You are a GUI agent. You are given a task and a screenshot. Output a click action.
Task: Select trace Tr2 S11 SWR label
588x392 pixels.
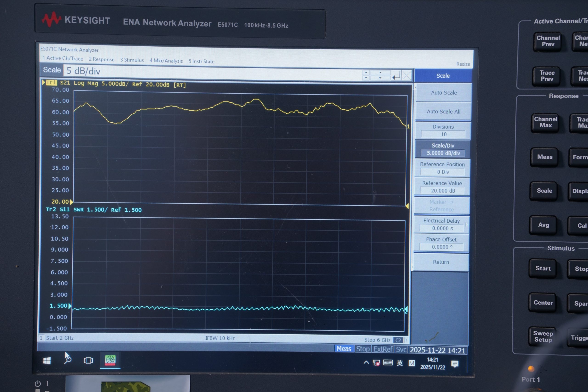93,210
